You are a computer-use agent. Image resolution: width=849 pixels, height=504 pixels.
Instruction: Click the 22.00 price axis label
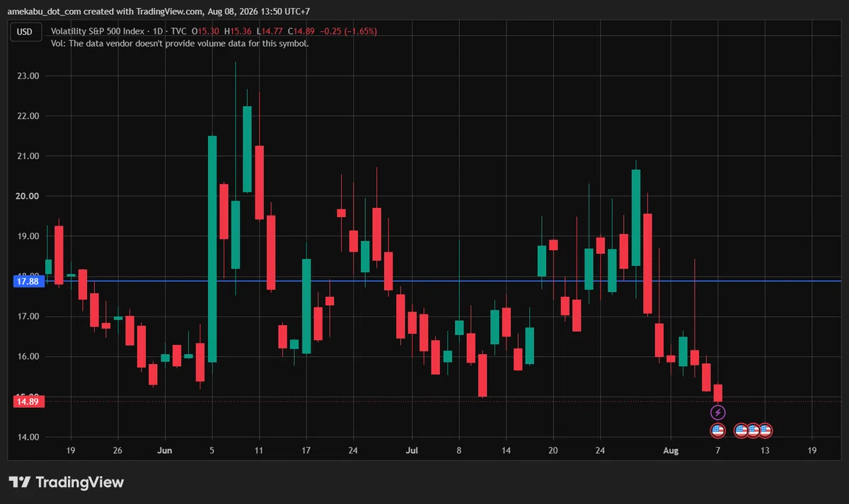tap(27, 116)
